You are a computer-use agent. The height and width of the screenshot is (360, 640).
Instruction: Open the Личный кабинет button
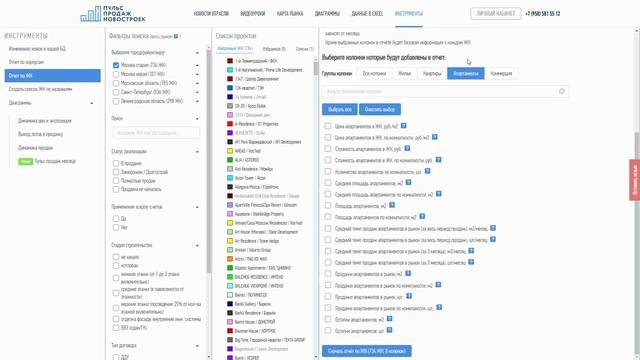pyautogui.click(x=496, y=13)
